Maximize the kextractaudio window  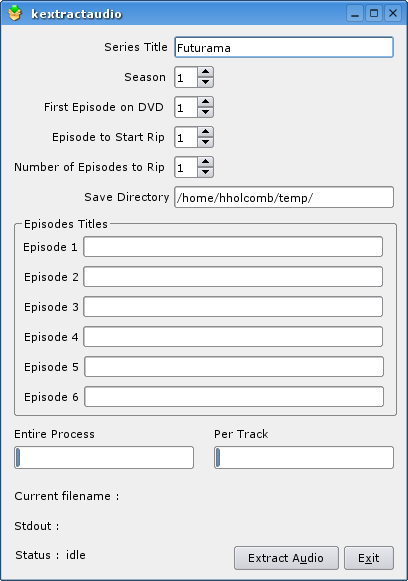click(374, 14)
